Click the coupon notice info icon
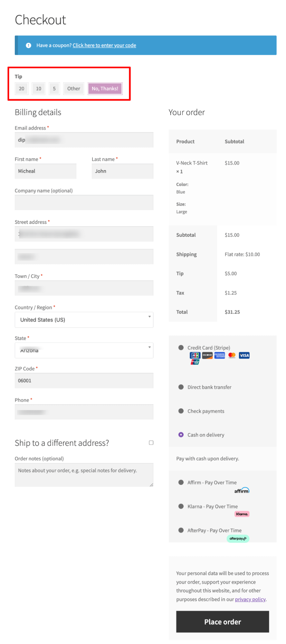Image resolution: width=286 pixels, height=644 pixels. click(29, 45)
